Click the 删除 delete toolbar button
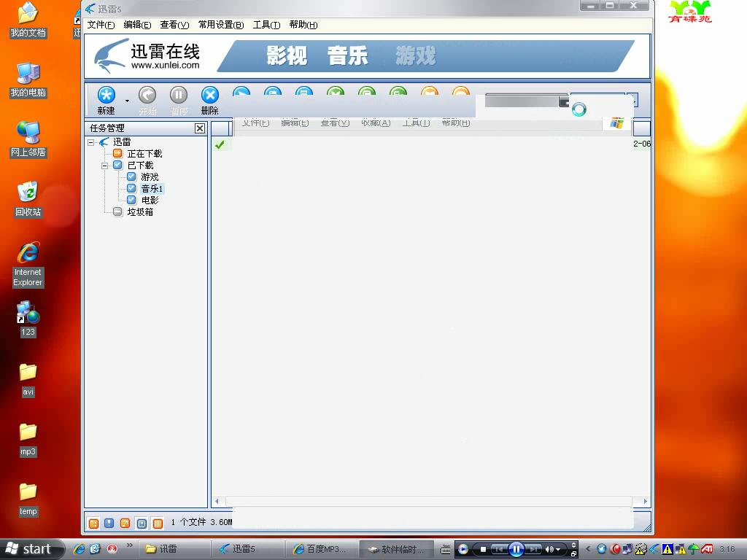The image size is (747, 560). point(209,101)
